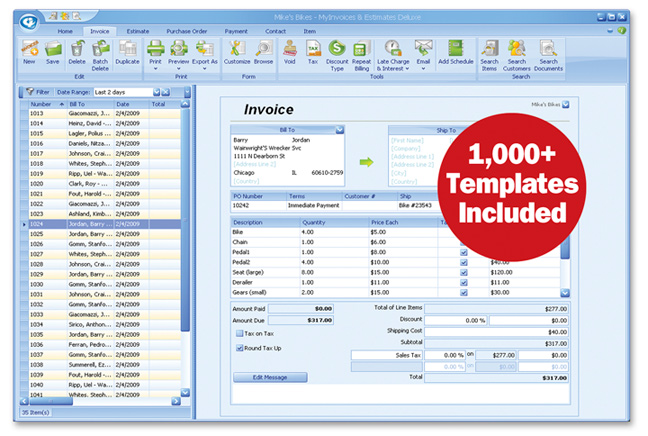Select invoice 1030 in the list
Image resolution: width=648 pixels, height=436 pixels.
click(x=40, y=284)
